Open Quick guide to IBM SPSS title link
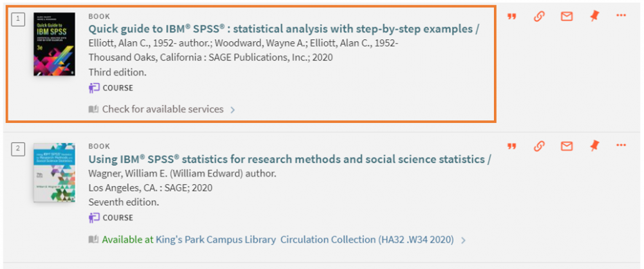 point(283,29)
